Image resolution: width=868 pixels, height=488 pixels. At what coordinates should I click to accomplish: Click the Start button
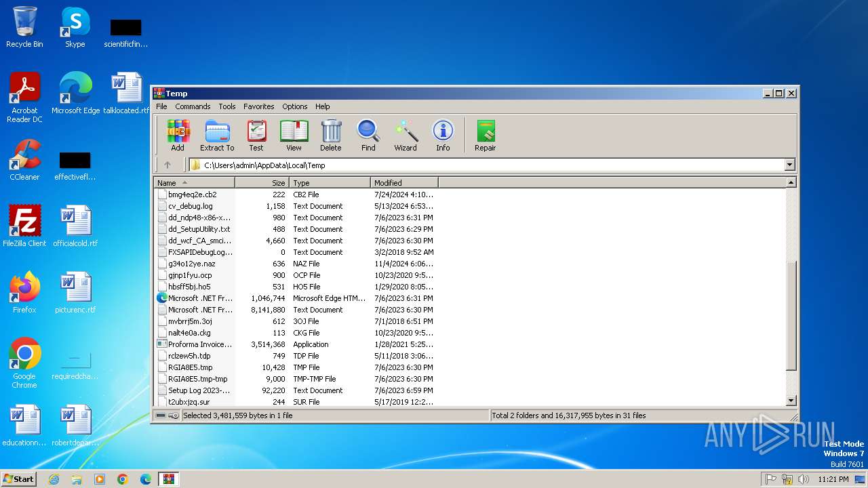pos(18,479)
